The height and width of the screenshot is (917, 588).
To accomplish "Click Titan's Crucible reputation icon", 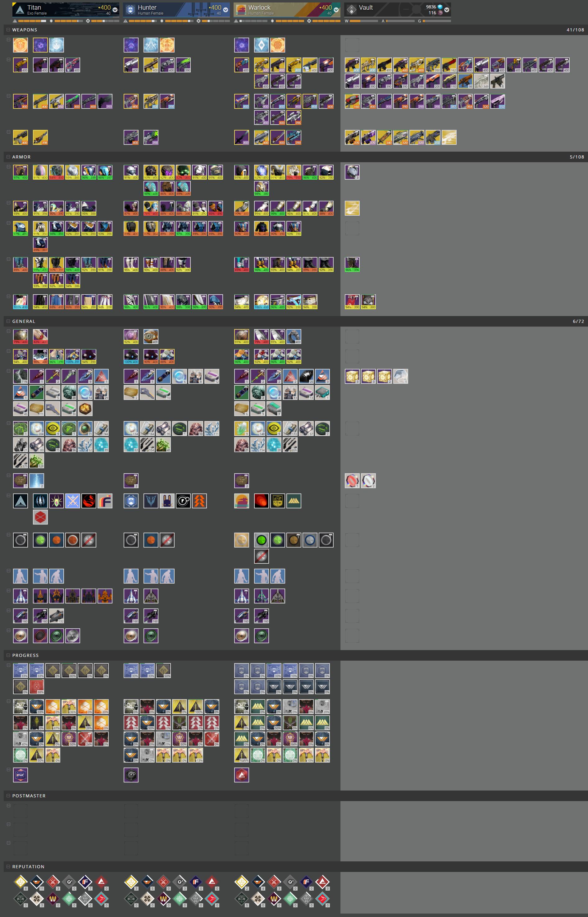I will click(53, 882).
